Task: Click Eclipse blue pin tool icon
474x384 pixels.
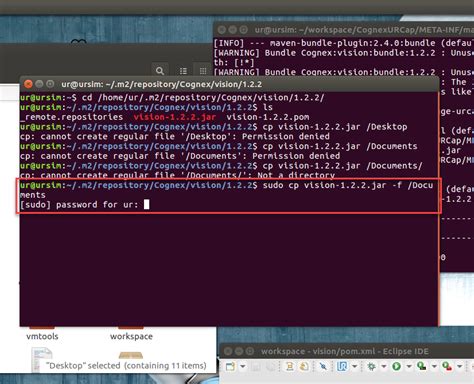Action: pyautogui.click(x=323, y=366)
